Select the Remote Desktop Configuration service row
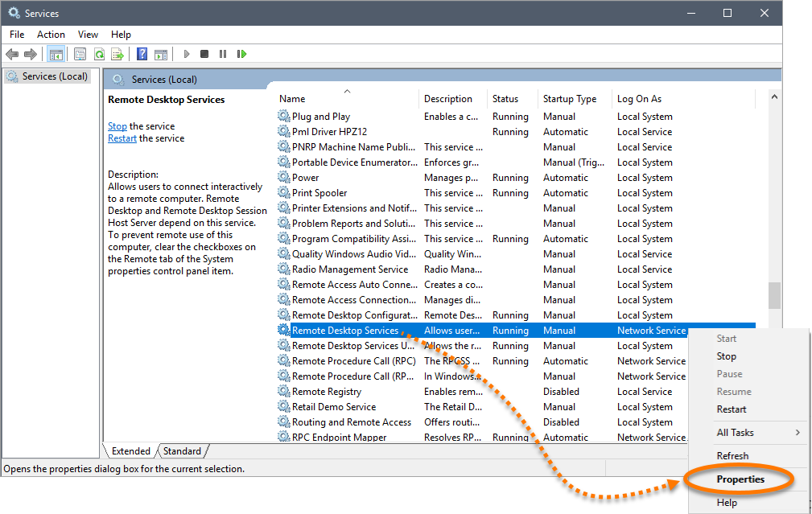The width and height of the screenshot is (812, 514). (516, 315)
